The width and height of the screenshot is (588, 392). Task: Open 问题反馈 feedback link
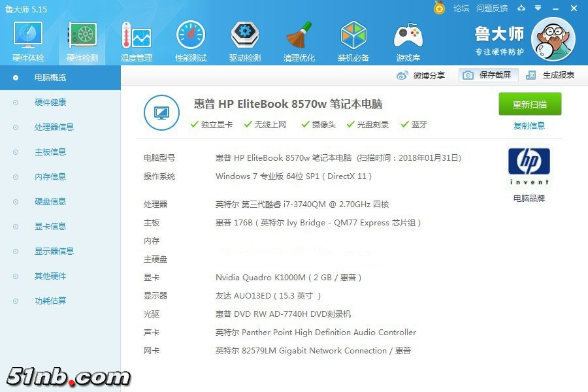(491, 8)
